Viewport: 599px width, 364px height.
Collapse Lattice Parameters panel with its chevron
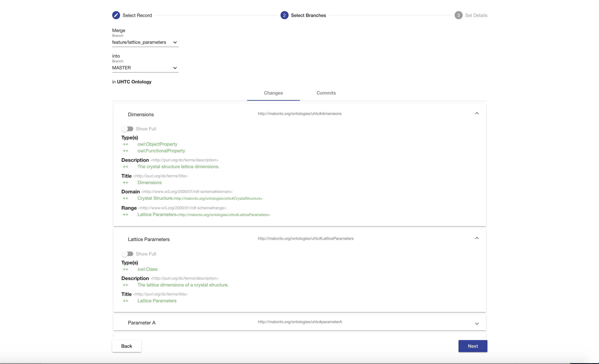point(477,238)
